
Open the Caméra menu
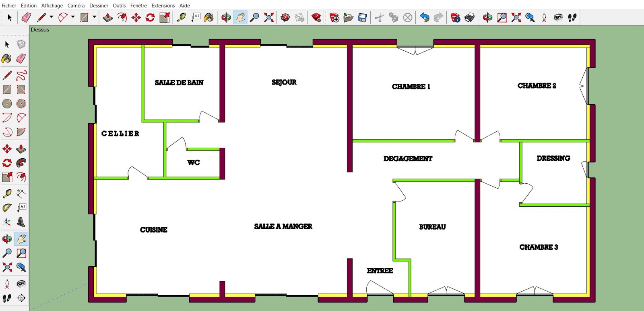point(76,6)
